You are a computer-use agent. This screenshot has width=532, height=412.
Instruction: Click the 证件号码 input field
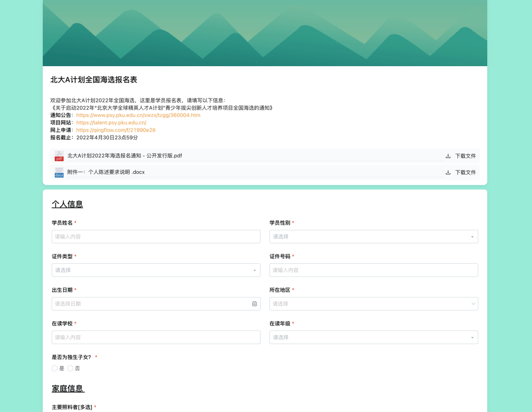pos(373,270)
